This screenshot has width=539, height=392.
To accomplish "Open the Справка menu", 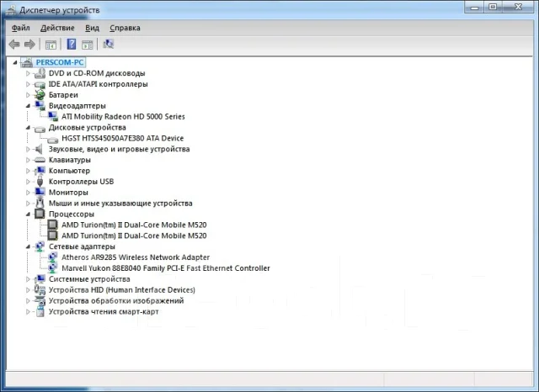I will [x=125, y=28].
